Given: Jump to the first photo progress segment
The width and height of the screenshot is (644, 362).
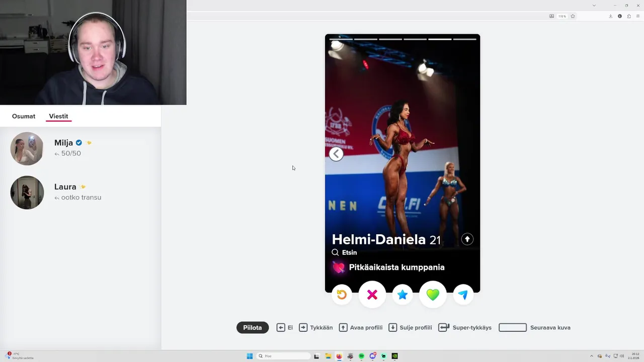Looking at the screenshot, I should (341, 39).
